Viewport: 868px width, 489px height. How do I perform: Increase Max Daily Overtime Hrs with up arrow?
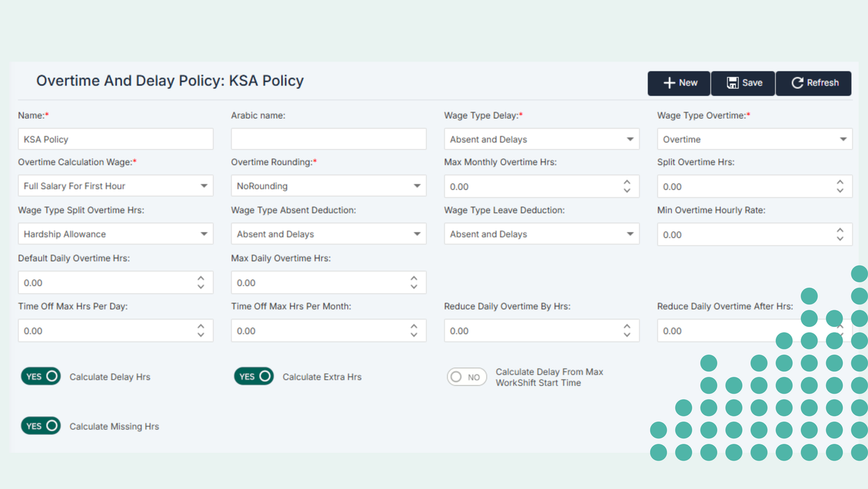pos(414,279)
